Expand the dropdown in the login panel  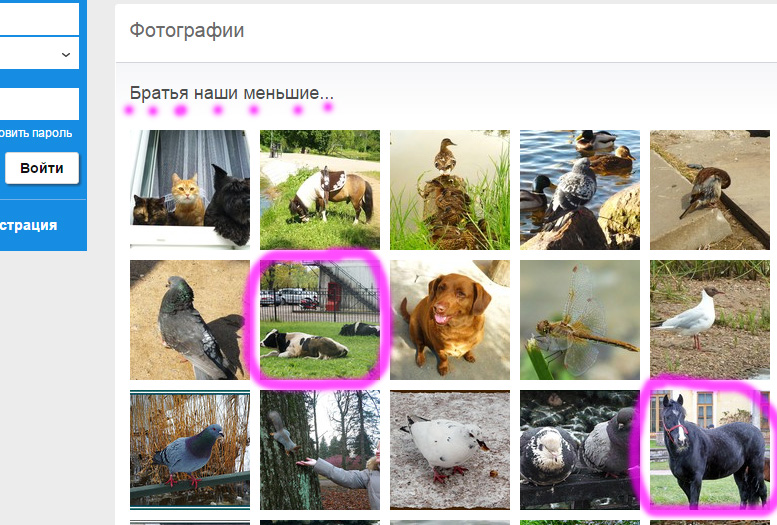[39, 54]
